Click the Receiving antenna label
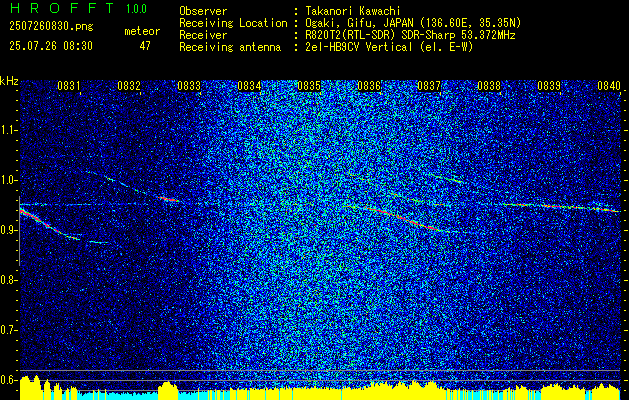The image size is (629, 400). pyautogui.click(x=230, y=47)
